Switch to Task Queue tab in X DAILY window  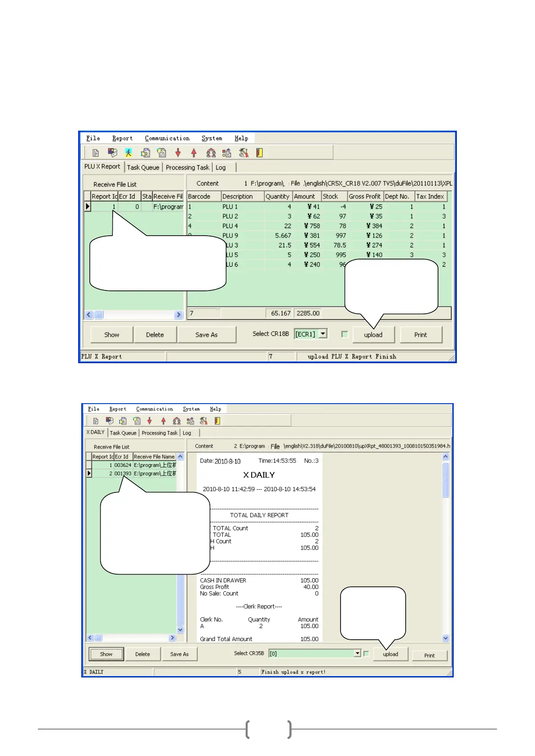[x=123, y=433]
